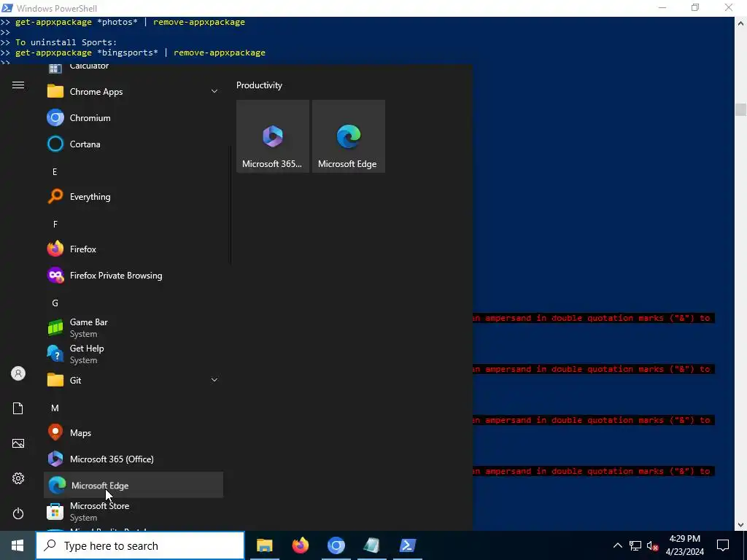
Task: Click the photos remove-appxpackage command line
Action: coord(130,22)
